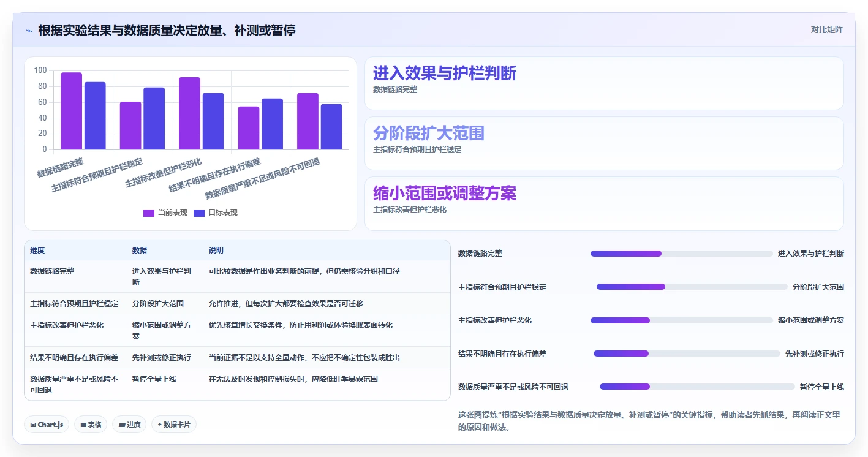Click the 当前表现 bar for 主指标符合预期且护栏稳定
Image resolution: width=868 pixels, height=457 pixels.
tap(130, 126)
